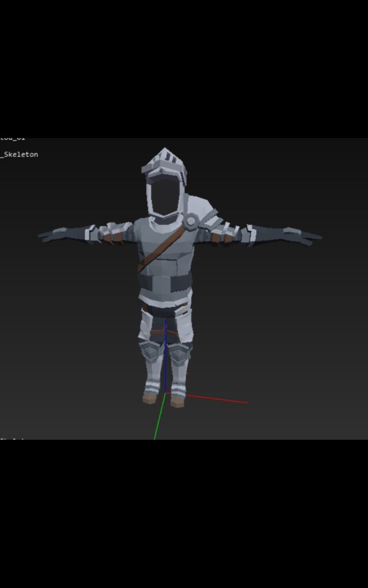Viewport: 368px width, 588px height.
Task: Select the knee guard on the left-side leg
Action: pos(151,351)
